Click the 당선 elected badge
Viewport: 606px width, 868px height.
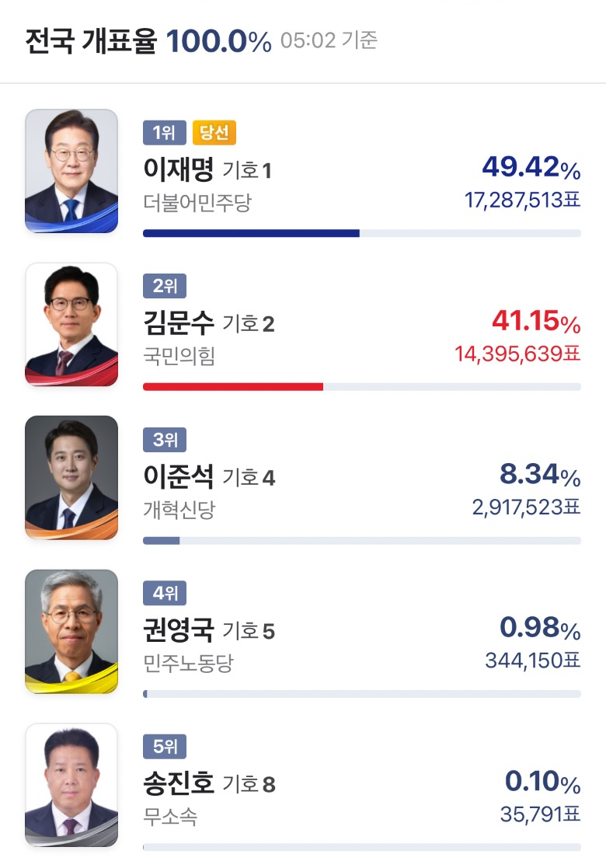[214, 133]
